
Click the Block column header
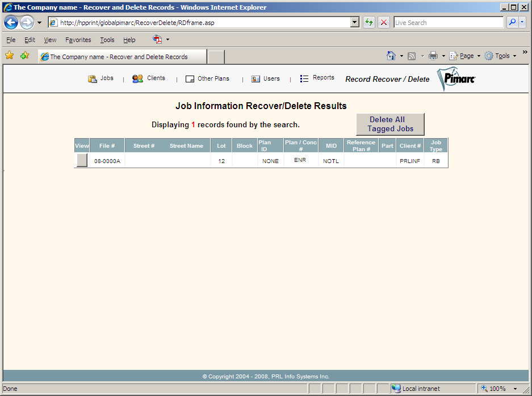click(245, 145)
